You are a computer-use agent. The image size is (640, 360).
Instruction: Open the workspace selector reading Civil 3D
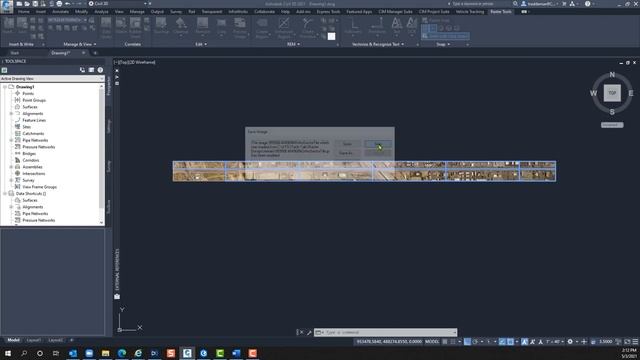pyautogui.click(x=118, y=4)
